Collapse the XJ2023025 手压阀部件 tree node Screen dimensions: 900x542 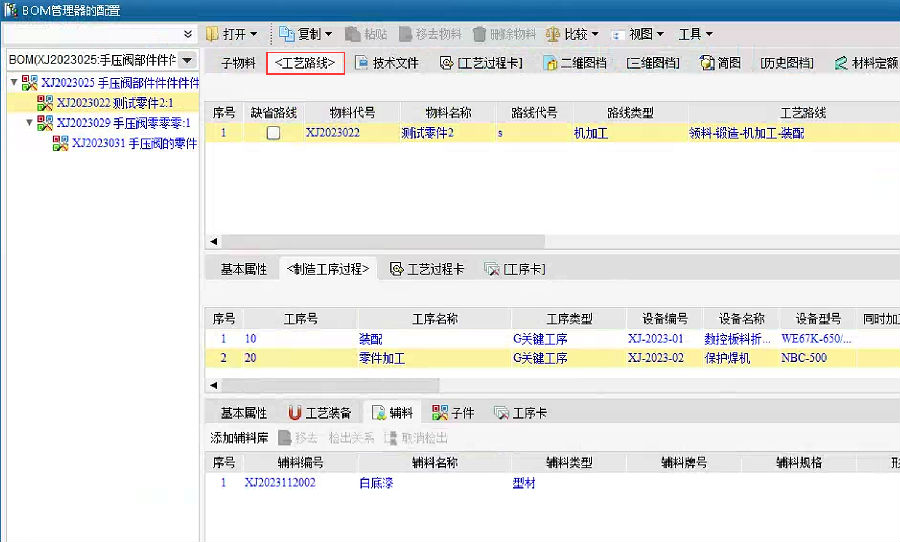click(x=14, y=83)
